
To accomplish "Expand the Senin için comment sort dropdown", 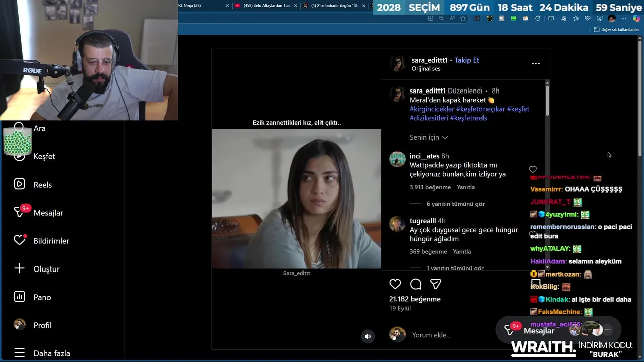I will coord(429,137).
